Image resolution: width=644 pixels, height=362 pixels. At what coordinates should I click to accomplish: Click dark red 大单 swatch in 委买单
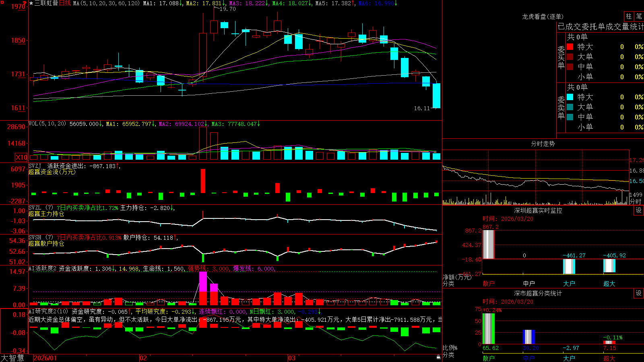[x=570, y=57]
